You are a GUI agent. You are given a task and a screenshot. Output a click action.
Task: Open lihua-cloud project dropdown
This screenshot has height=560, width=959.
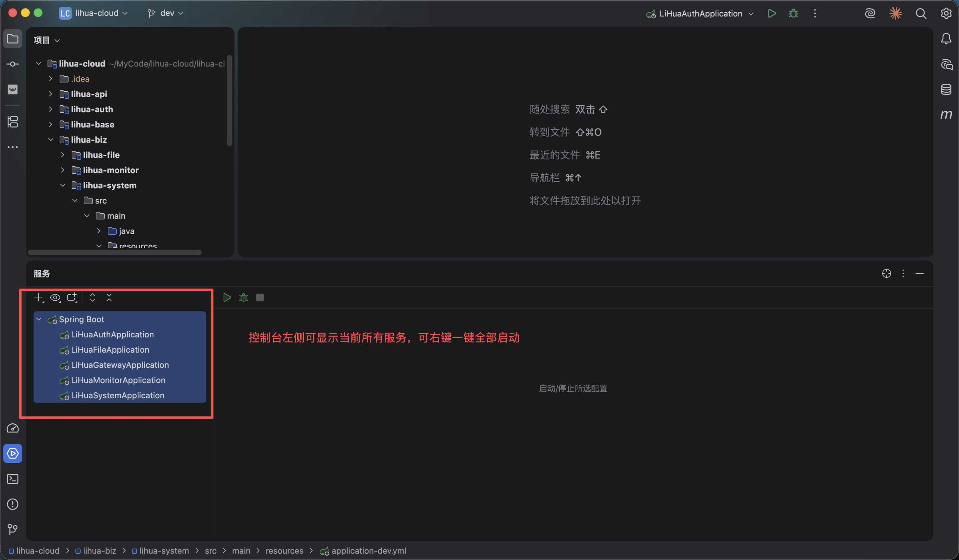pos(94,13)
